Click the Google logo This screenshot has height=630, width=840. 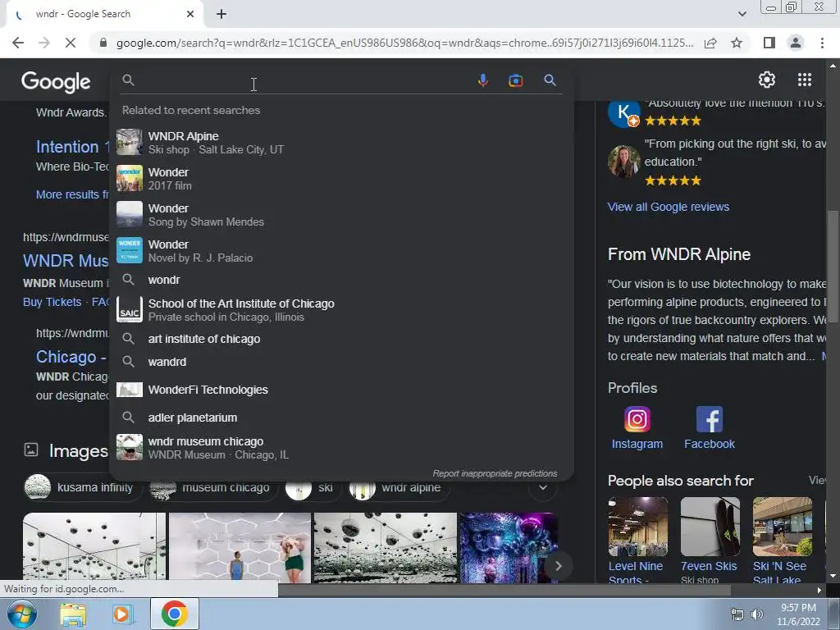[56, 81]
